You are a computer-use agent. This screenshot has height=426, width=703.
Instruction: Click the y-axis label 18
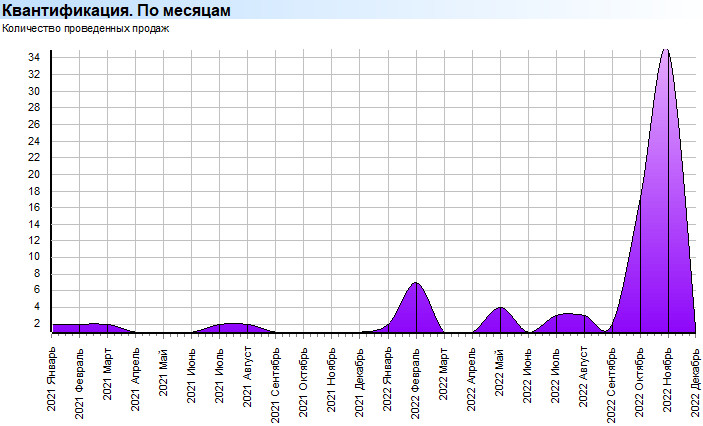tap(34, 191)
